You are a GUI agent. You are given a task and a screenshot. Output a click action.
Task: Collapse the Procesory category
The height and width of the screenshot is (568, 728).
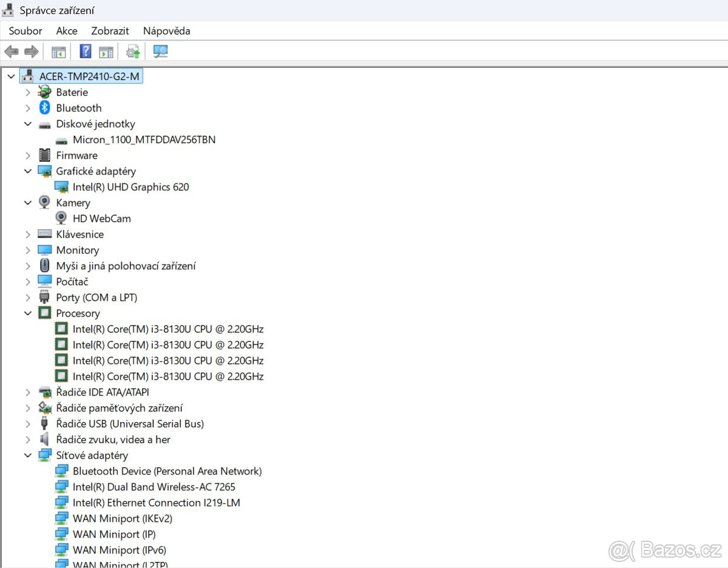(x=27, y=313)
